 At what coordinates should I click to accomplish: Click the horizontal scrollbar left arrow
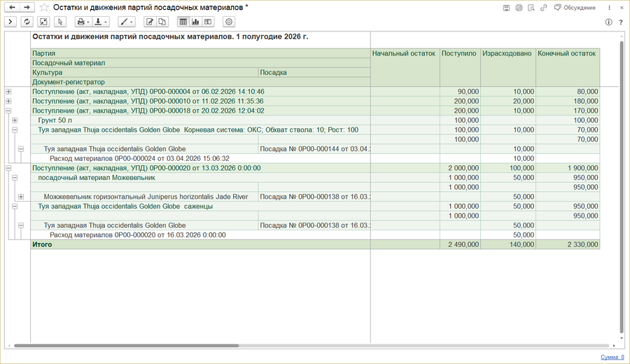click(9, 346)
